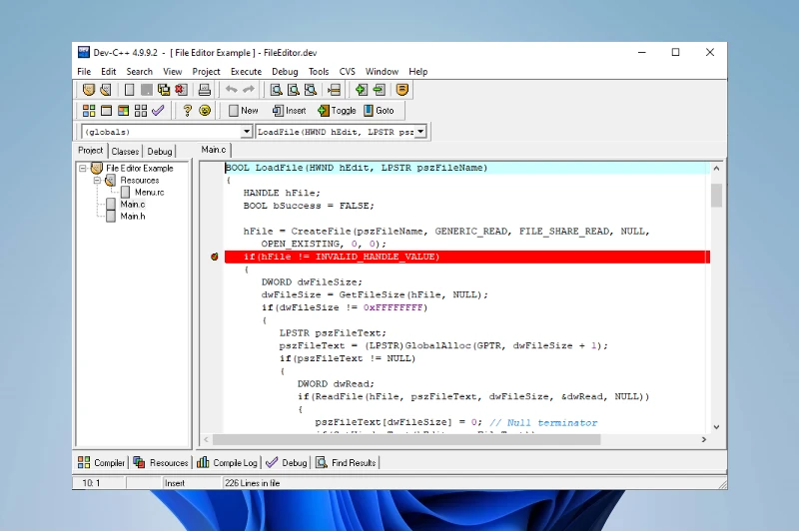The height and width of the screenshot is (532, 799).
Task: Click the horizontal scrollbar right arrow
Action: point(704,439)
